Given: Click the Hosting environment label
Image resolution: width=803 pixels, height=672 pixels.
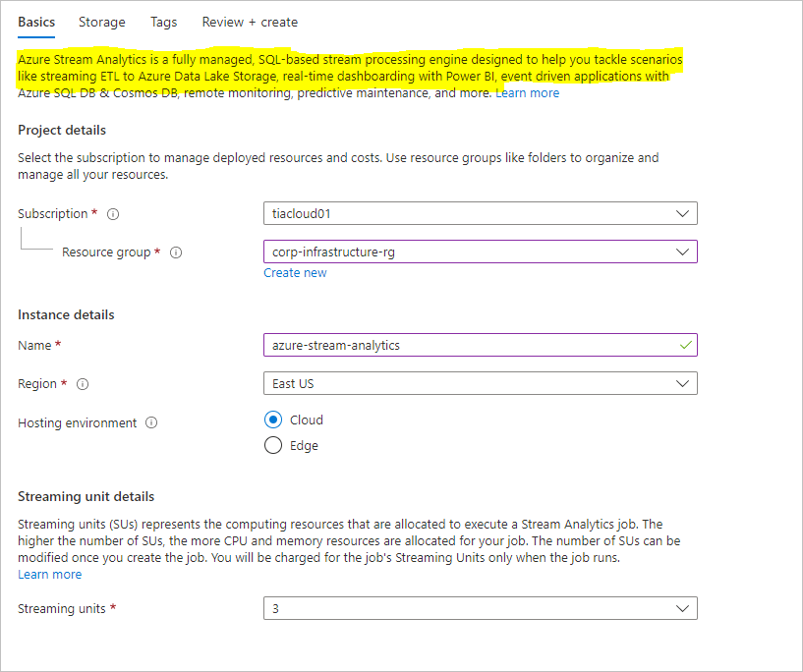Looking at the screenshot, I should (78, 423).
